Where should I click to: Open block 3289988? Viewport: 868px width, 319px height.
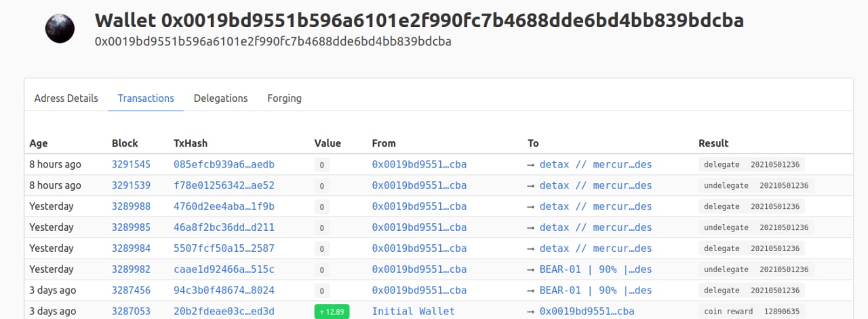click(131, 206)
